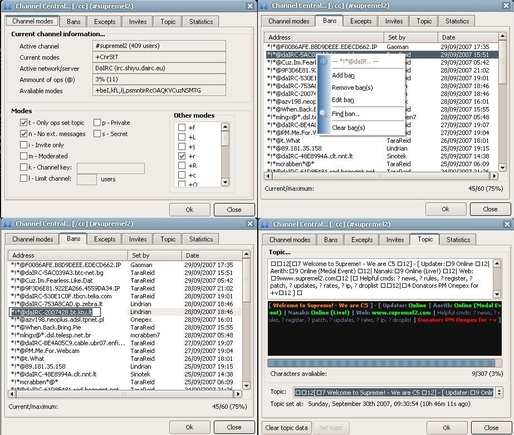Click Ok in the Channel modes window

pyautogui.click(x=190, y=210)
